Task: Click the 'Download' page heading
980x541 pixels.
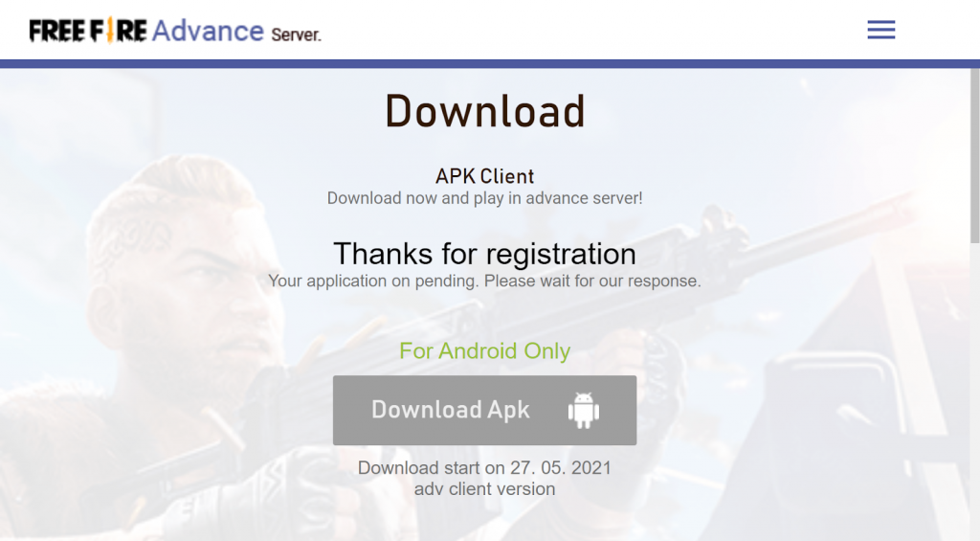Action: click(x=485, y=111)
